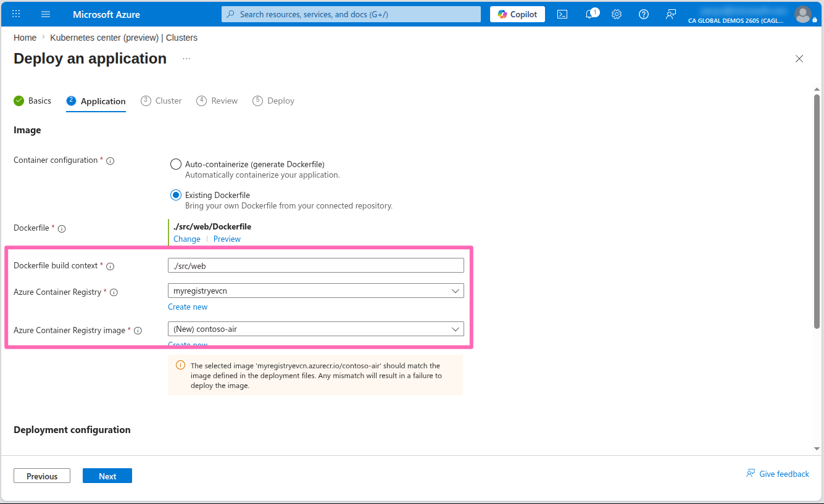Click Preview link under Dockerfile path
The width and height of the screenshot is (824, 504).
pos(227,239)
